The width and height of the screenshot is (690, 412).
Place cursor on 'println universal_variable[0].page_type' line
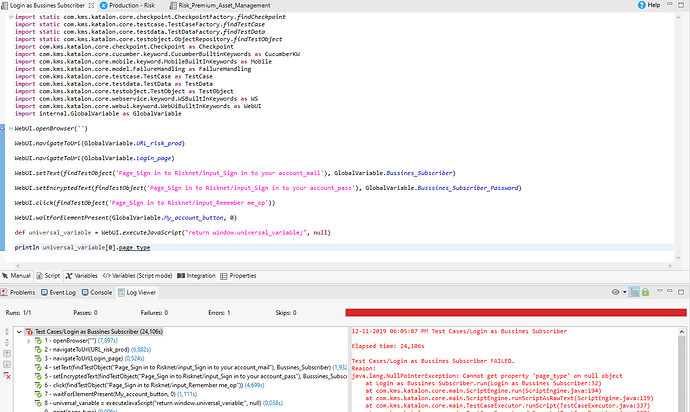(x=82, y=247)
